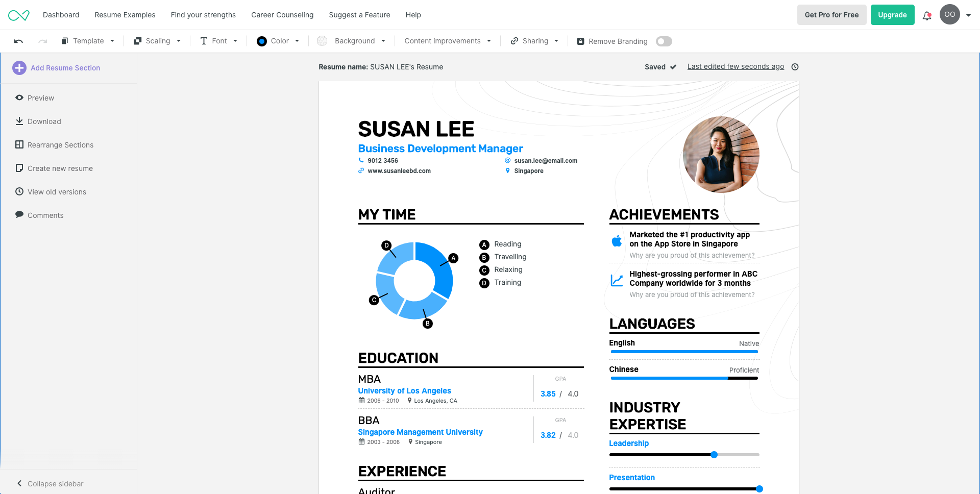Click the undo arrow icon

click(19, 41)
